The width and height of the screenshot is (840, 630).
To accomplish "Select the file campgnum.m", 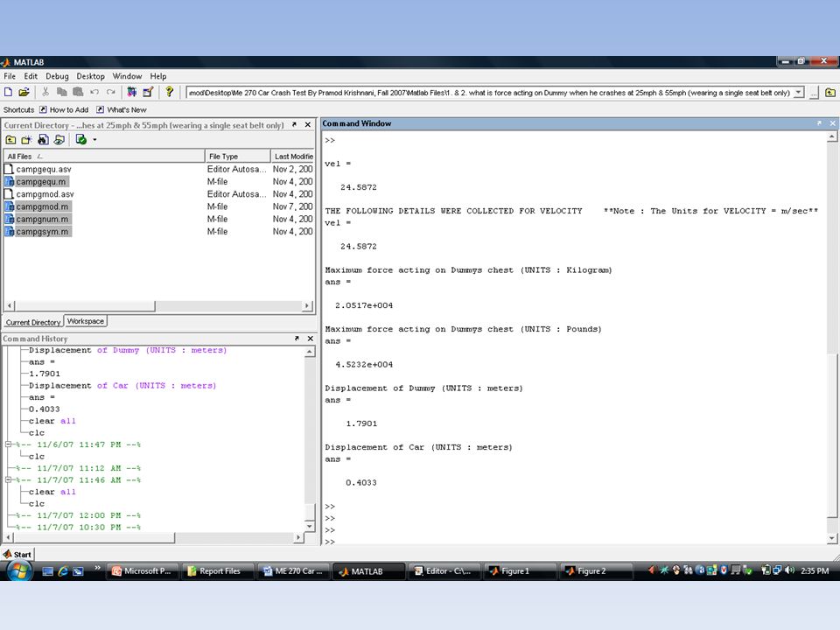I will tap(42, 219).
